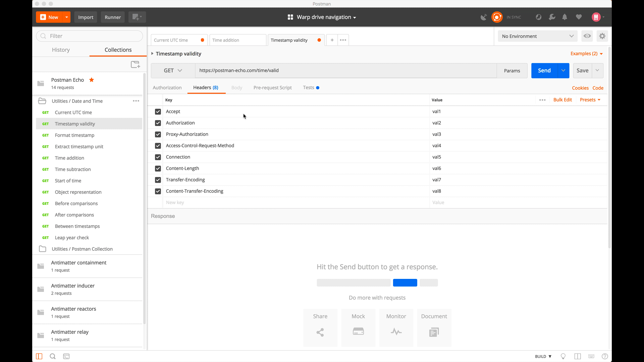Click the Interceptor icon in toolbar
644x362 pixels.
483,17
